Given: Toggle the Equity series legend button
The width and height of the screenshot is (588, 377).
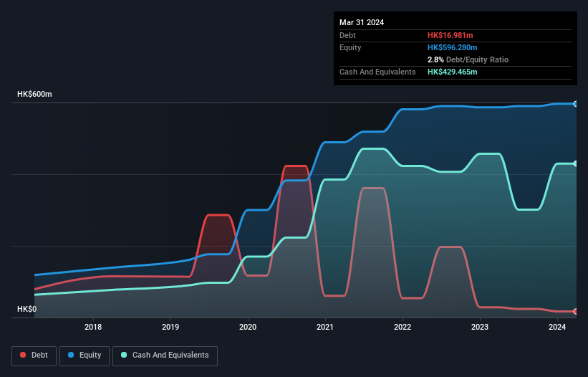Looking at the screenshot, I should click(85, 355).
